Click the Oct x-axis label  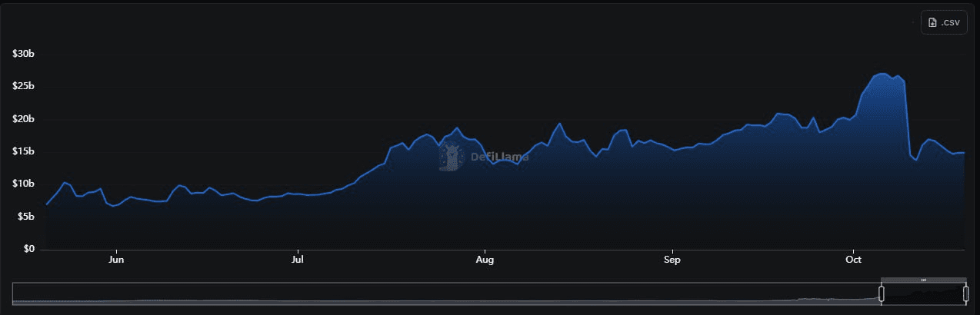pyautogui.click(x=853, y=260)
